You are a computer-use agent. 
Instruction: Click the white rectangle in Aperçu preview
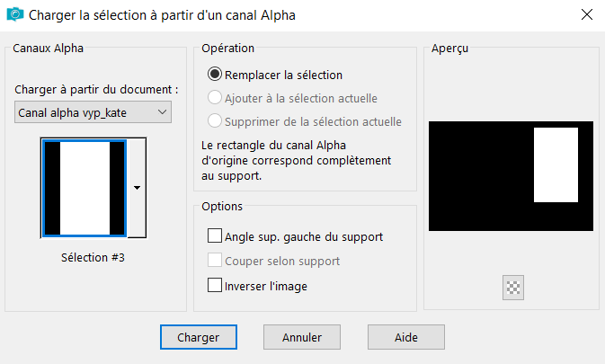pos(556,164)
